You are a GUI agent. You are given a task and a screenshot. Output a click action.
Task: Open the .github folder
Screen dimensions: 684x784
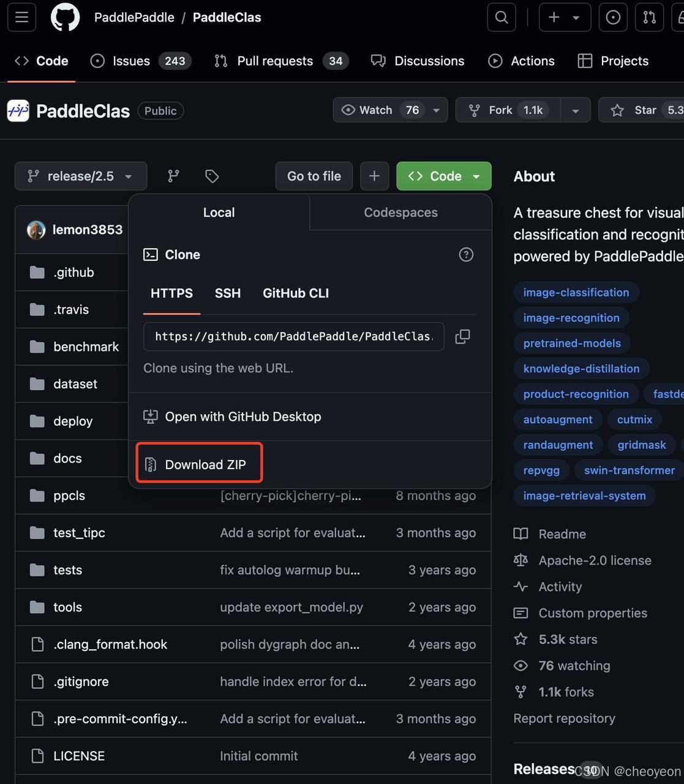(x=73, y=273)
